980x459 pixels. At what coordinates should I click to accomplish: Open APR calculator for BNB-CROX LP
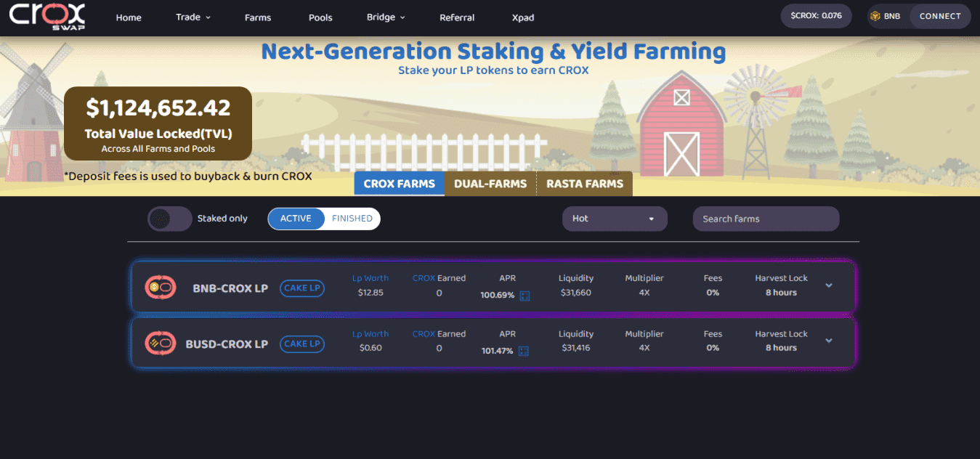(524, 296)
